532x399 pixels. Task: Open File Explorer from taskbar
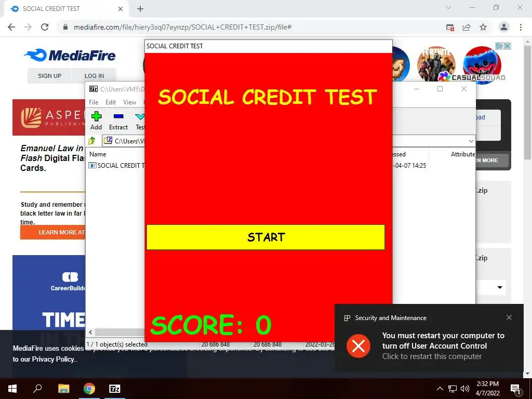click(63, 389)
